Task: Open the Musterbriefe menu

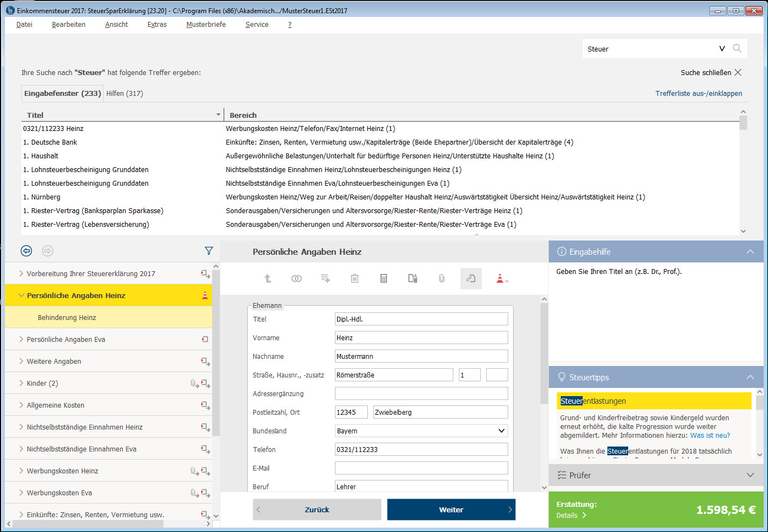Action: tap(206, 25)
